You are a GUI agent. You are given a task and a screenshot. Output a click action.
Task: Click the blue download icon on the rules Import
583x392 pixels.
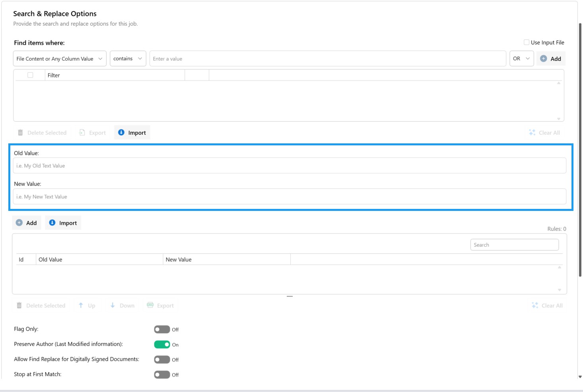click(52, 223)
